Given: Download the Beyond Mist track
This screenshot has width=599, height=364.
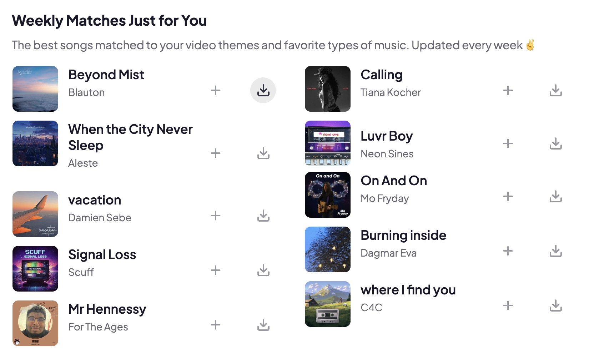Looking at the screenshot, I should [x=263, y=90].
